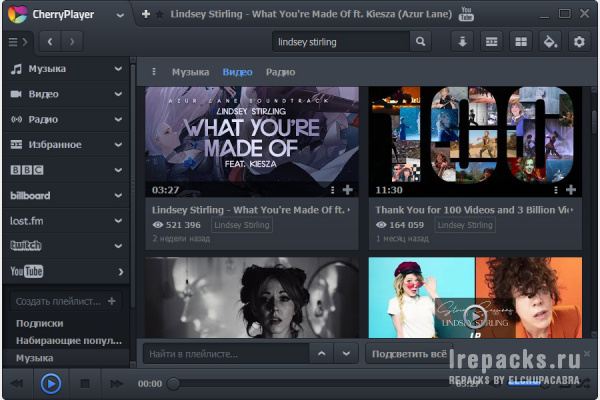The image size is (600, 400).
Task: Select the Музыка music note icon in sidebar
Action: (x=16, y=69)
